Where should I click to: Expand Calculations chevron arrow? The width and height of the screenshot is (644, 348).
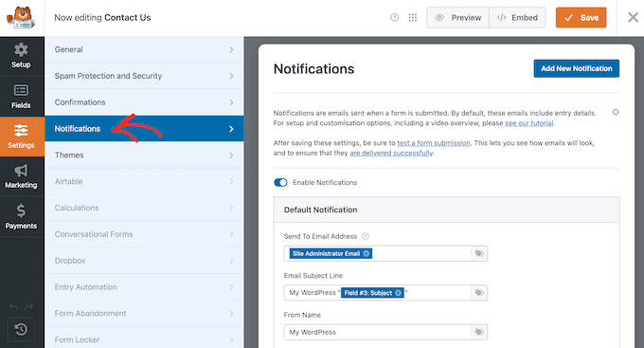click(x=231, y=208)
